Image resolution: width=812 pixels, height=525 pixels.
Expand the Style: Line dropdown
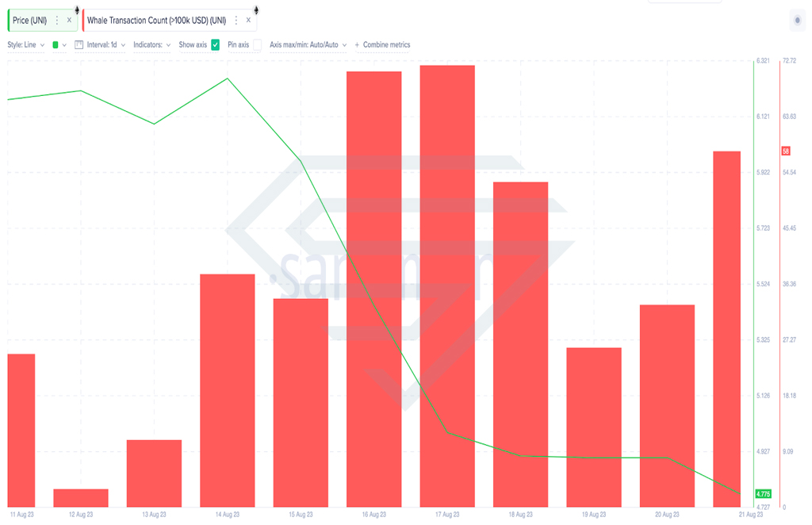point(26,45)
